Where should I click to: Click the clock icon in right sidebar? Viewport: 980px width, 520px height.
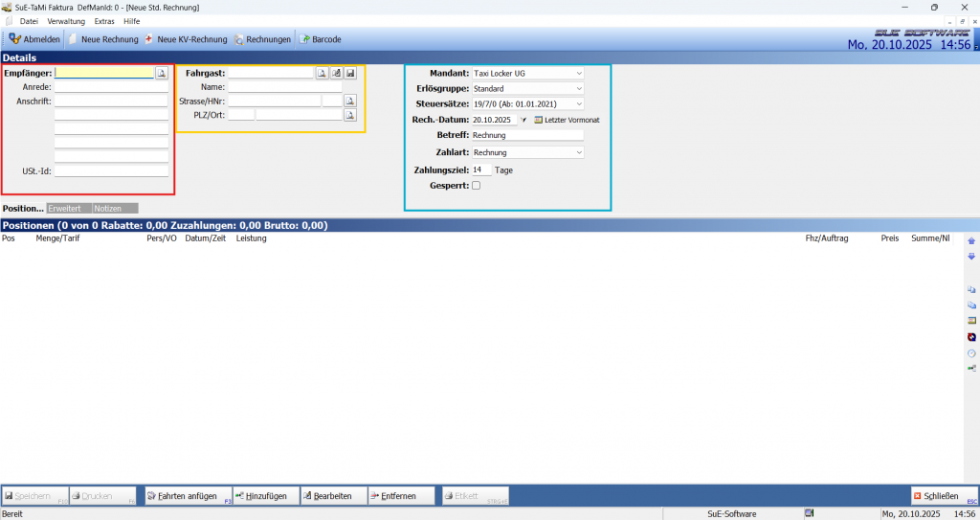(x=971, y=352)
